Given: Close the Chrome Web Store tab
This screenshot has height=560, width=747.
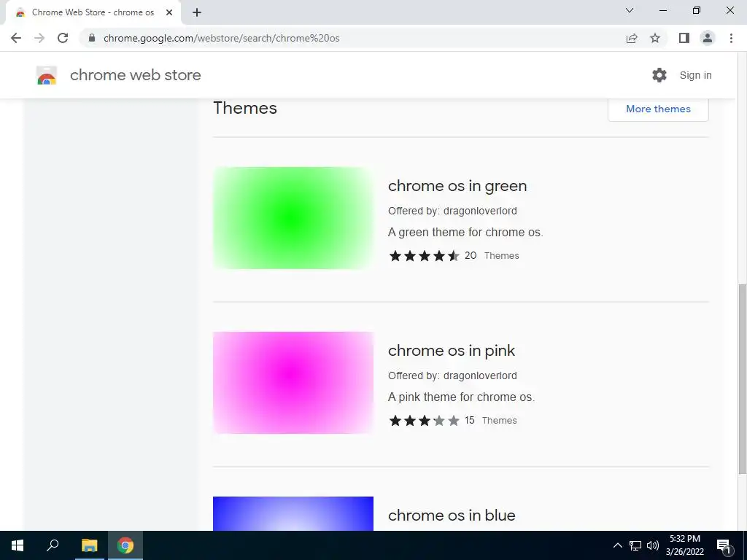Looking at the screenshot, I should coord(169,12).
